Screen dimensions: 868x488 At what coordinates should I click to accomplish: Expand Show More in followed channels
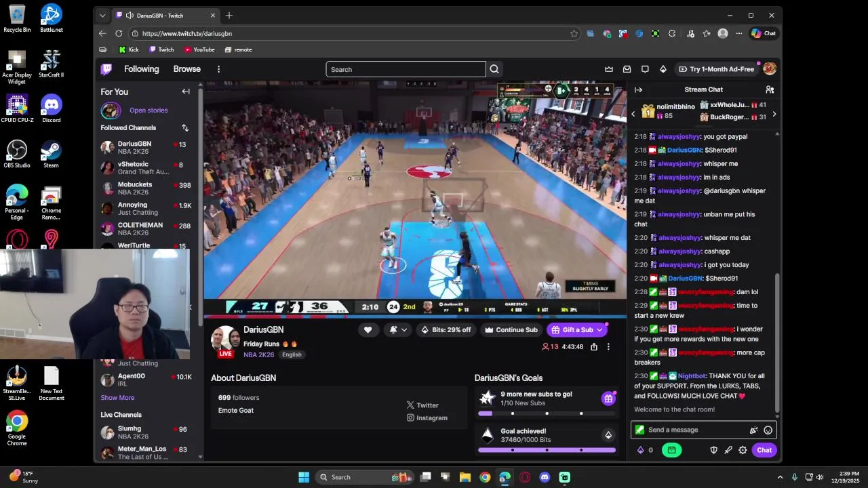click(117, 398)
